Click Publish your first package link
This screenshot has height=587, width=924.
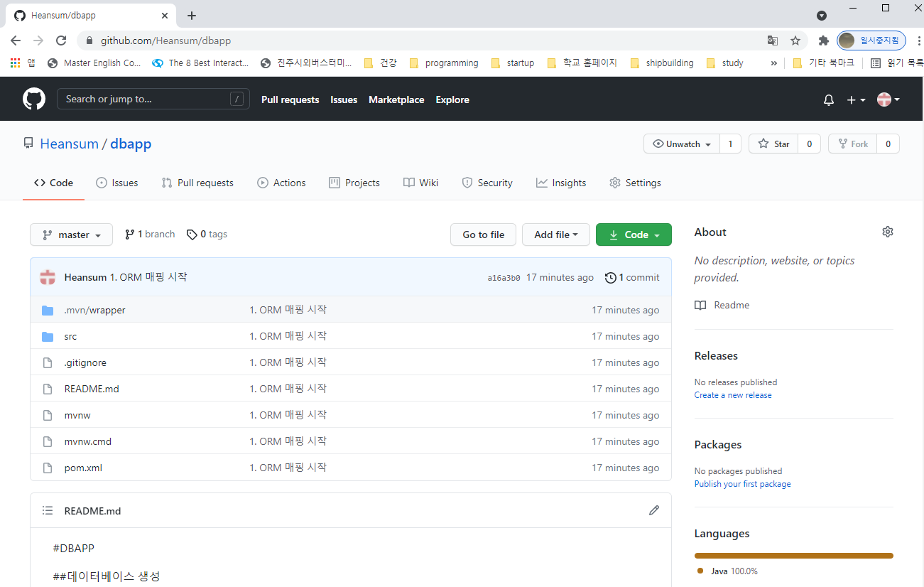click(742, 484)
